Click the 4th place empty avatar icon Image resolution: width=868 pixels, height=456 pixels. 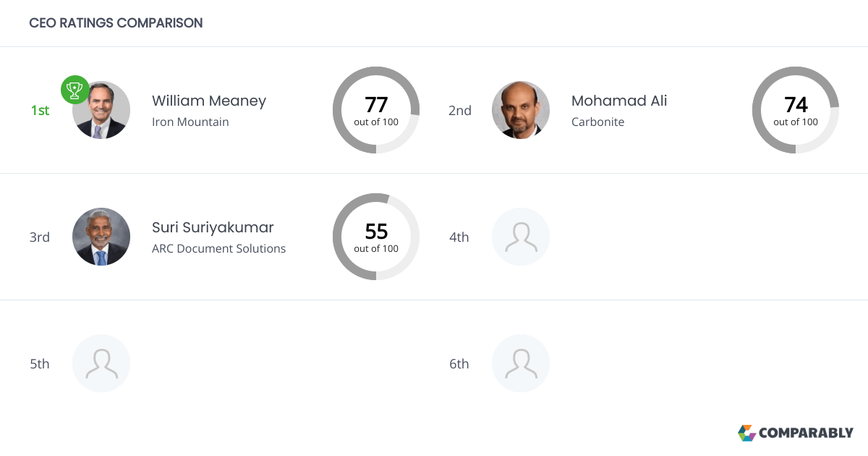click(x=521, y=237)
